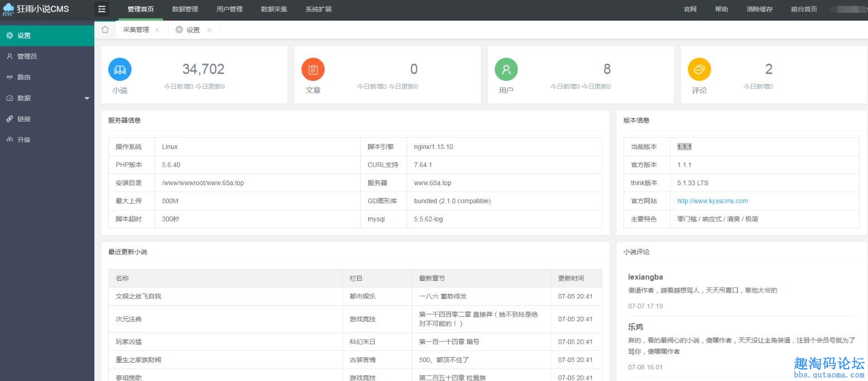Viewport: 868px width, 381px height.
Task: Click the yellow comment bubble icon
Action: 699,70
